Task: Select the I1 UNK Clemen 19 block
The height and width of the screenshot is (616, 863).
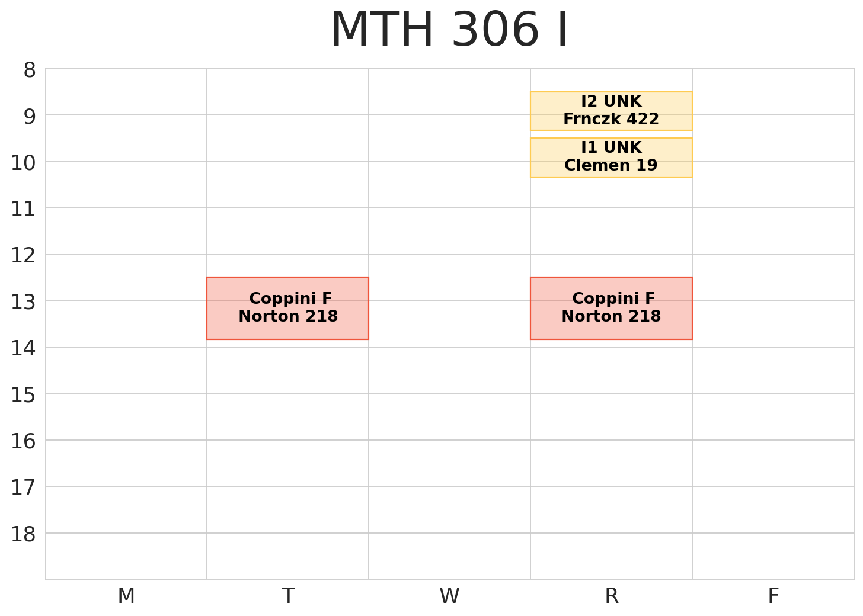Action: (x=611, y=157)
